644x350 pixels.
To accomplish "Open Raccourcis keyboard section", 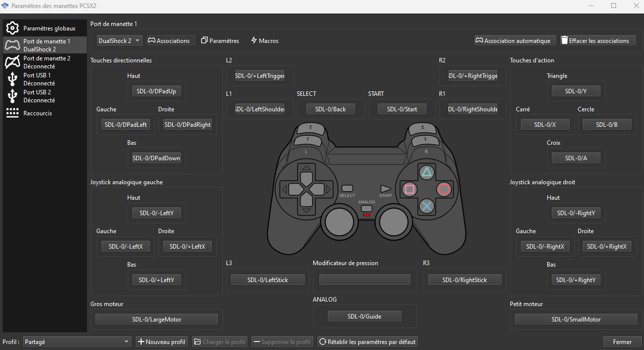I will [45, 113].
